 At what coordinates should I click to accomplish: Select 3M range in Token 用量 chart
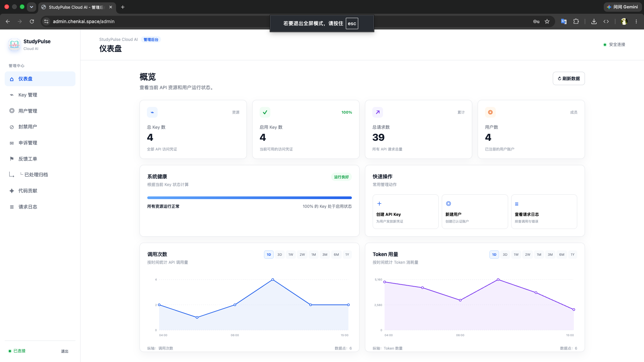[x=550, y=255]
